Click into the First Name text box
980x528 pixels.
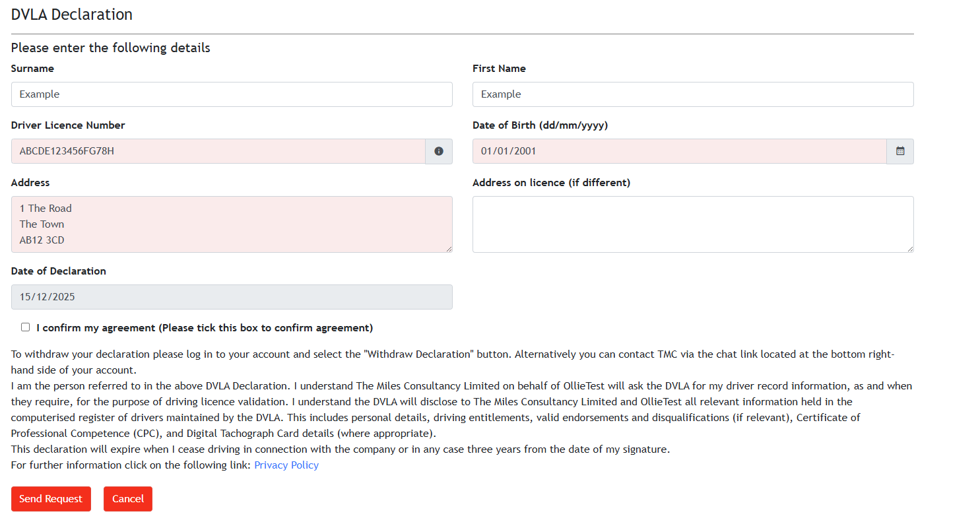[x=693, y=94]
